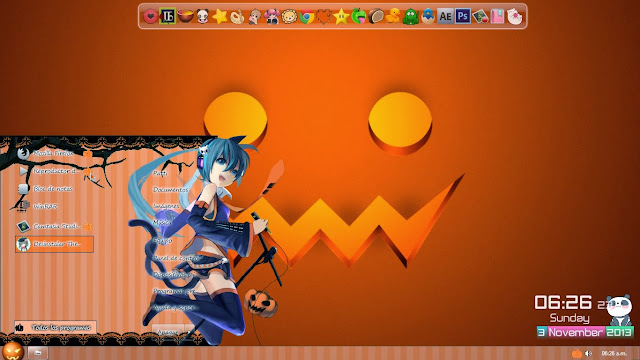Click the taskbar clock showing 06:26 a.m.

click(x=614, y=353)
